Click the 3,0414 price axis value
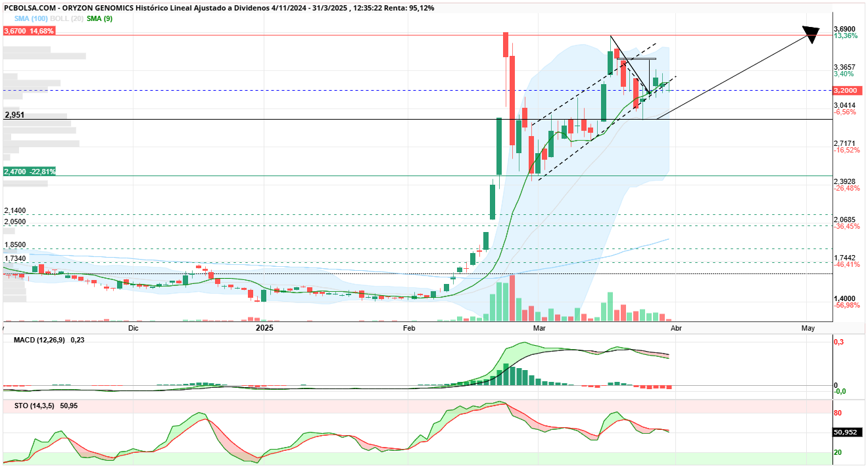Viewport: 868px width, 468px height. 846,105
